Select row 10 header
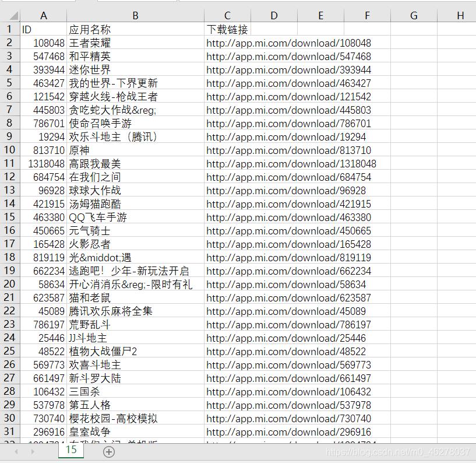 [x=10, y=150]
